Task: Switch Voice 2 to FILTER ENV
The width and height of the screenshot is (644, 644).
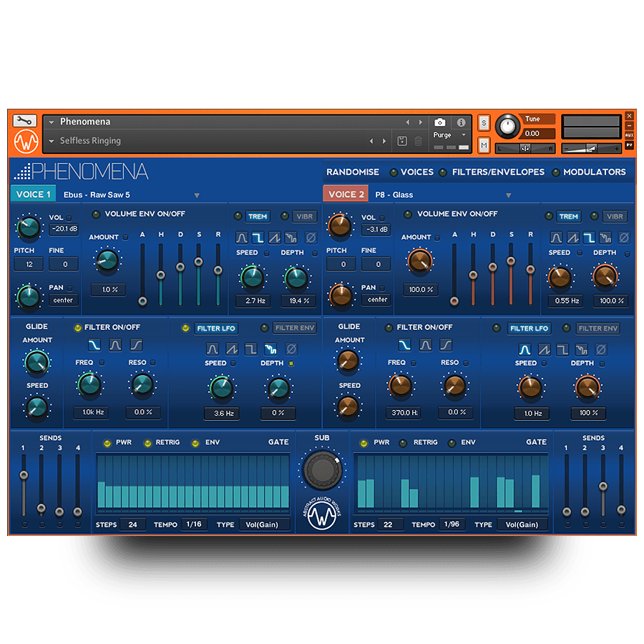Action: pos(598,328)
